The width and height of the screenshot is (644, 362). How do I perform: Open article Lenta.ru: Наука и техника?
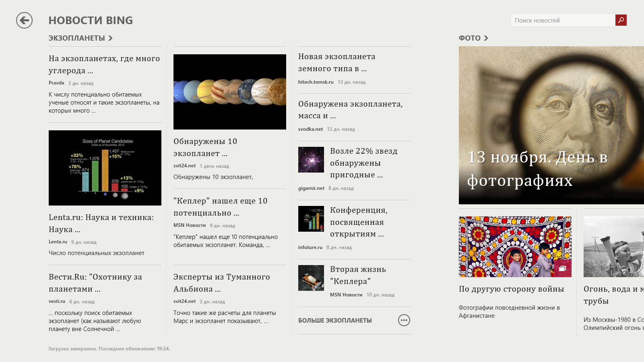click(x=101, y=223)
